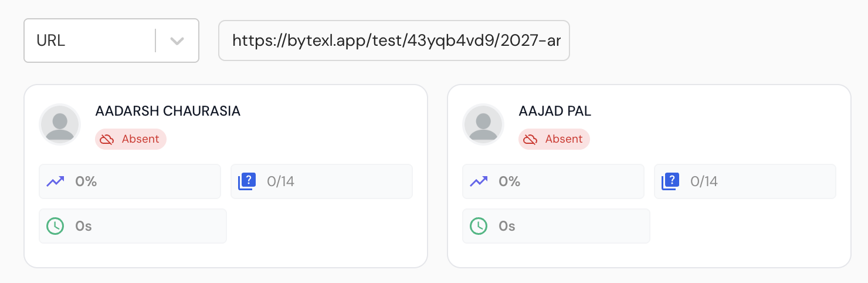The width and height of the screenshot is (868, 283).
Task: Click the trend icon in Aajad's card
Action: tap(479, 181)
